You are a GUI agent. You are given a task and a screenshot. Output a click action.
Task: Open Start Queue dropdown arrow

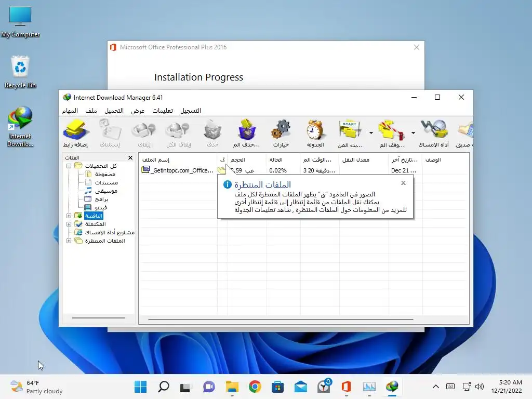click(371, 133)
